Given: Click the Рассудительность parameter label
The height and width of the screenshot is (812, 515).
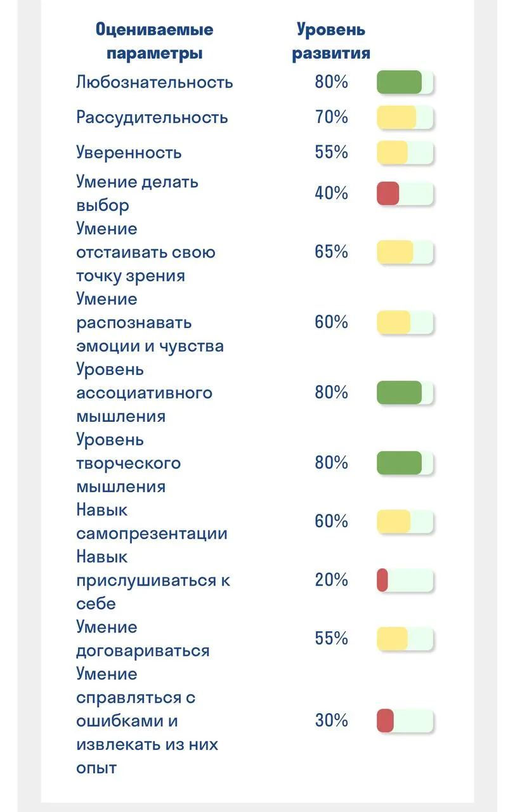Looking at the screenshot, I should (x=152, y=118).
